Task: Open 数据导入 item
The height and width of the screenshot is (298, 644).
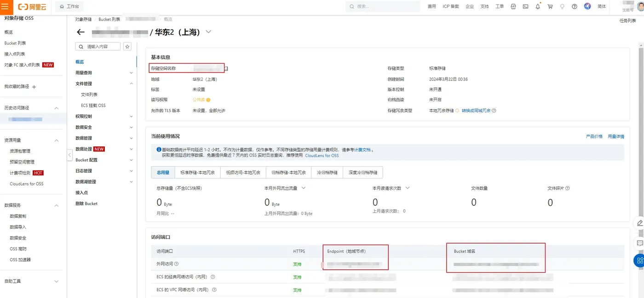Action: (x=18, y=227)
